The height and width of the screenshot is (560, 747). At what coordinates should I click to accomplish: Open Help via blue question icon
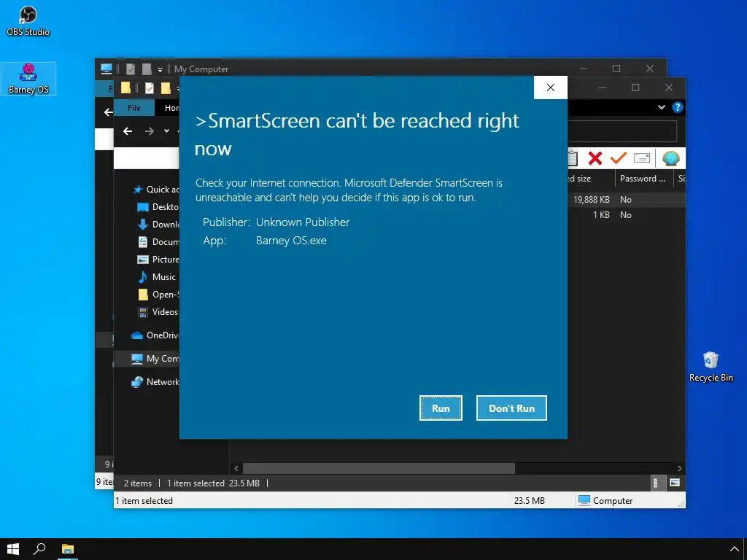pyautogui.click(x=677, y=107)
